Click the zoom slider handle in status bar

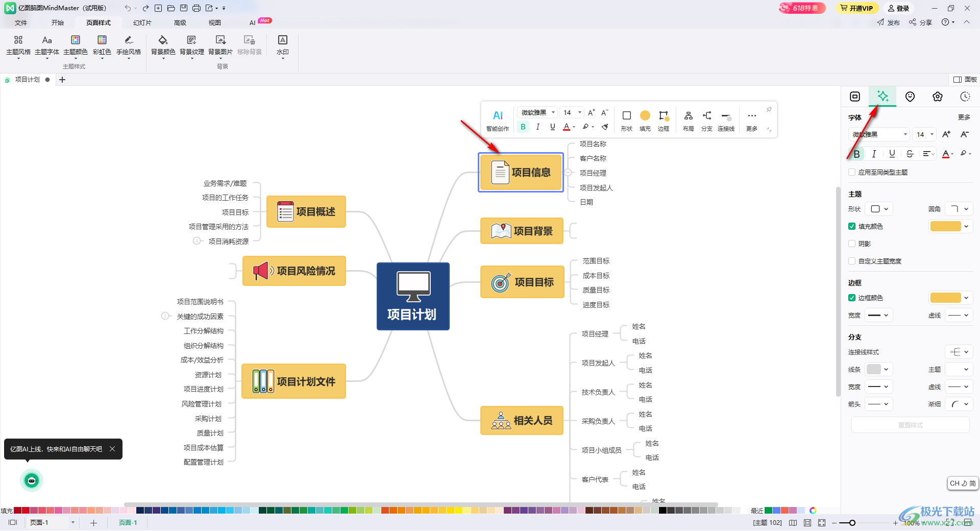852,523
